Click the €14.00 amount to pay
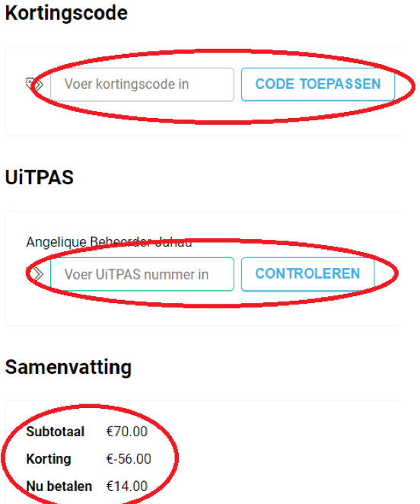The image size is (420, 504). click(x=126, y=486)
